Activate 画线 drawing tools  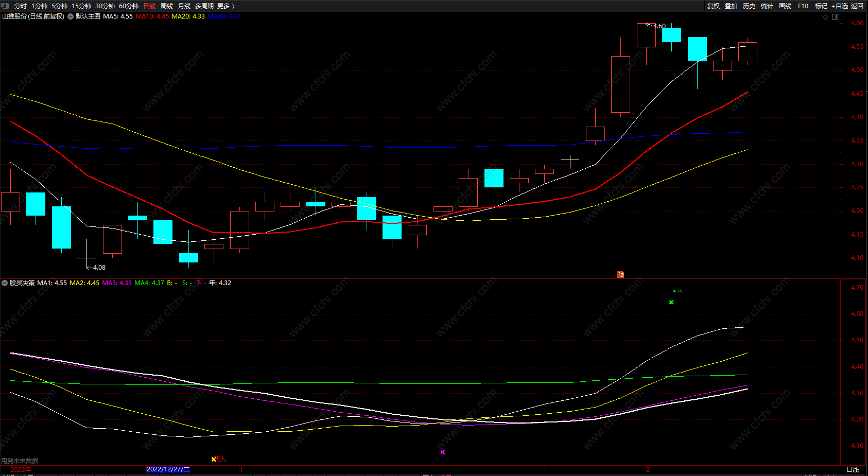[x=785, y=6]
